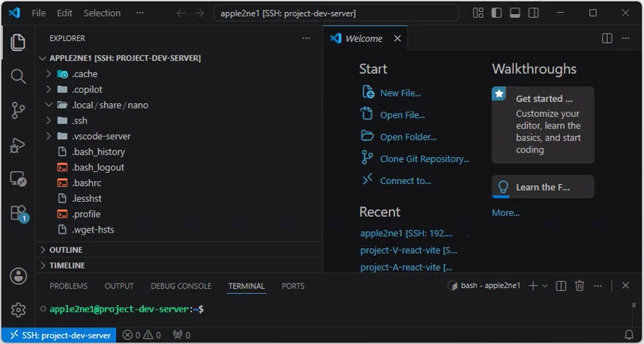Click the new terminal plus icon

click(532, 286)
